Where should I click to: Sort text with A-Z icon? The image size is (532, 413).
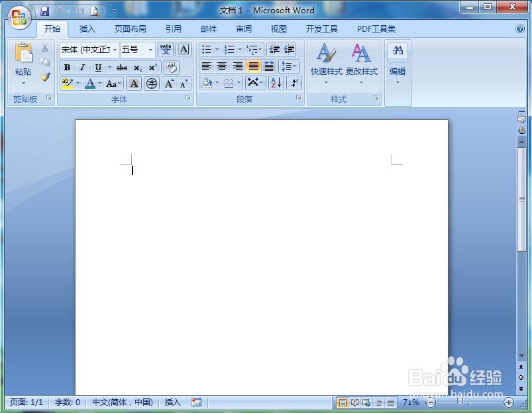click(x=276, y=82)
